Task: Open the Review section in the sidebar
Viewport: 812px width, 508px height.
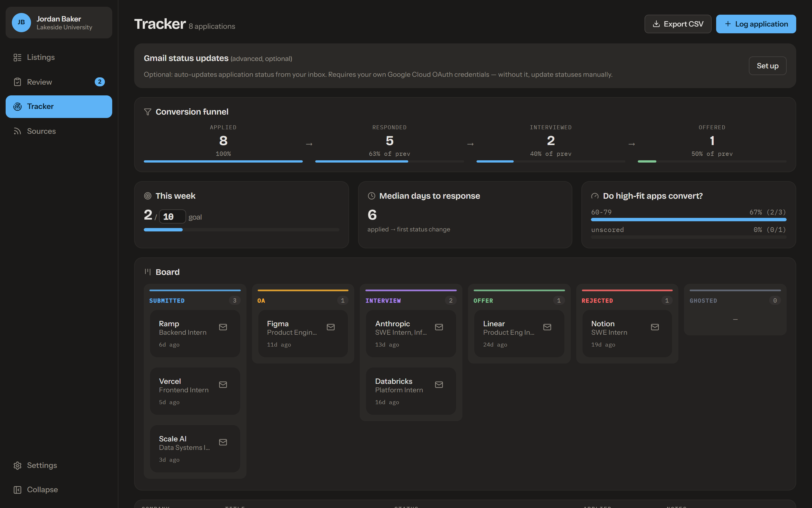Action: pyautogui.click(x=59, y=82)
